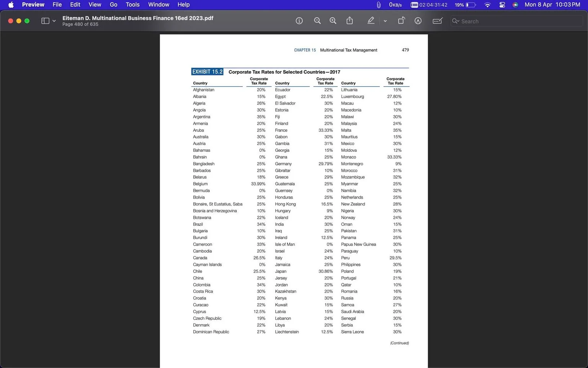Expand the highlight color options arrow

pyautogui.click(x=385, y=21)
